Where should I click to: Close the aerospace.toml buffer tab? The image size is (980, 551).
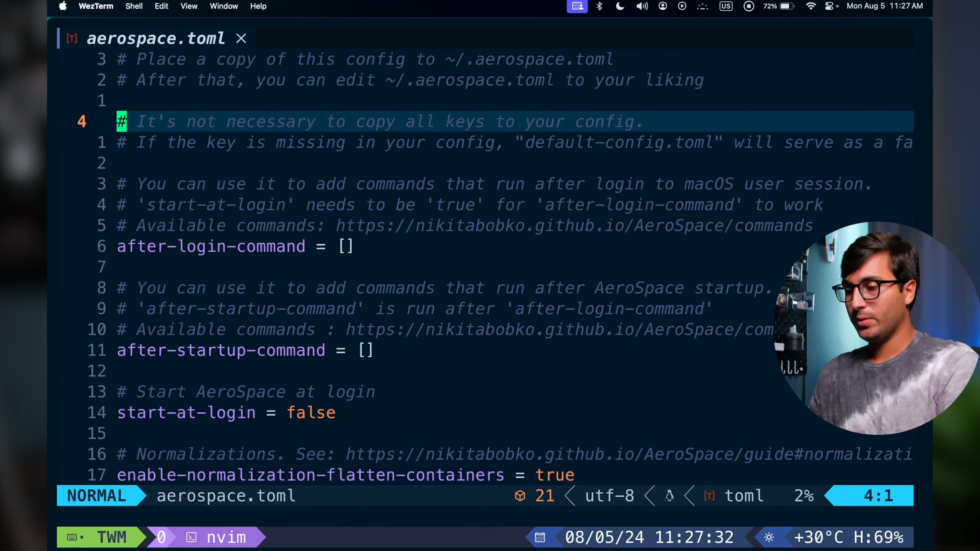pos(241,38)
